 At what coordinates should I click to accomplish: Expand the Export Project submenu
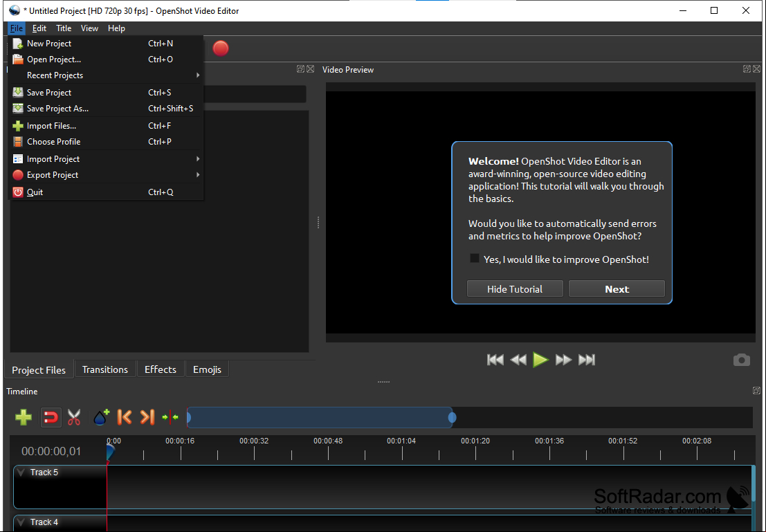pos(105,175)
